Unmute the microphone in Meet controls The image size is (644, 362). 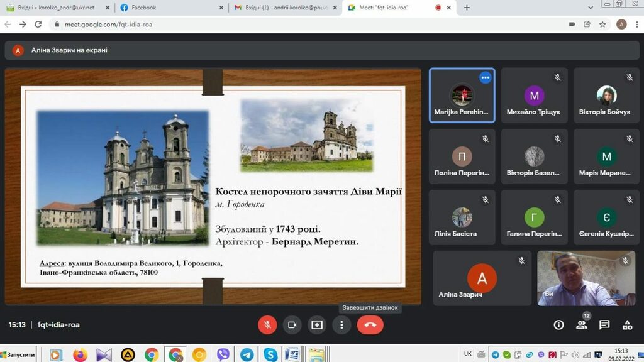(267, 325)
